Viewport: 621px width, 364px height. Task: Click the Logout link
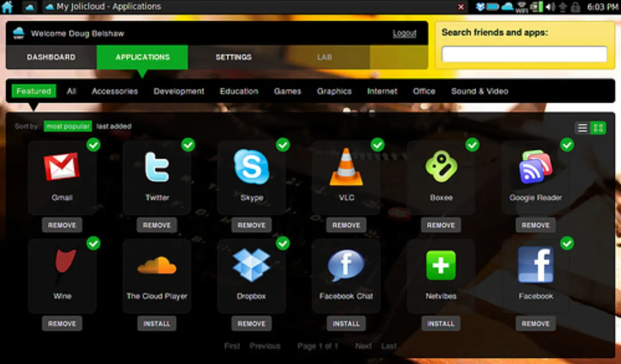pos(405,33)
